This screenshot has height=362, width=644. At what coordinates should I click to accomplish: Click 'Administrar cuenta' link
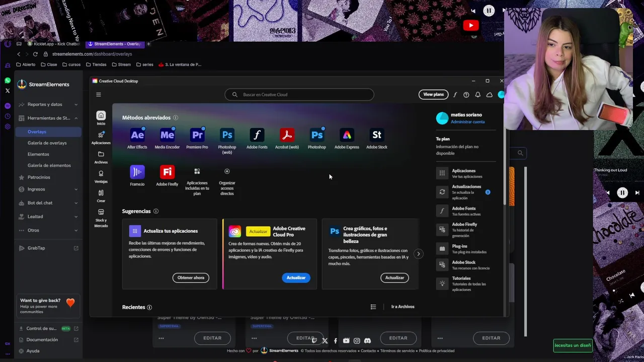tap(468, 122)
